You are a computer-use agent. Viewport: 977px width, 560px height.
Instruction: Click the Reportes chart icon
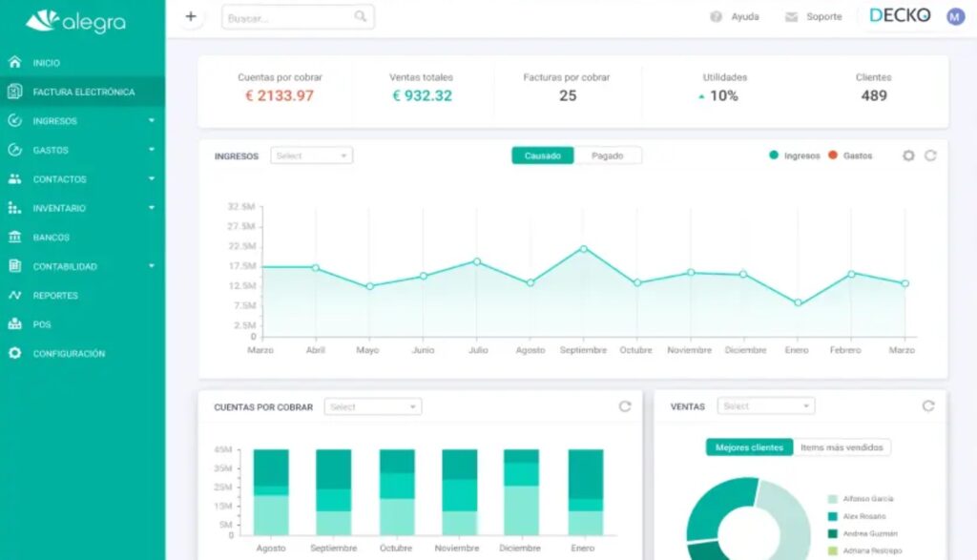point(15,295)
